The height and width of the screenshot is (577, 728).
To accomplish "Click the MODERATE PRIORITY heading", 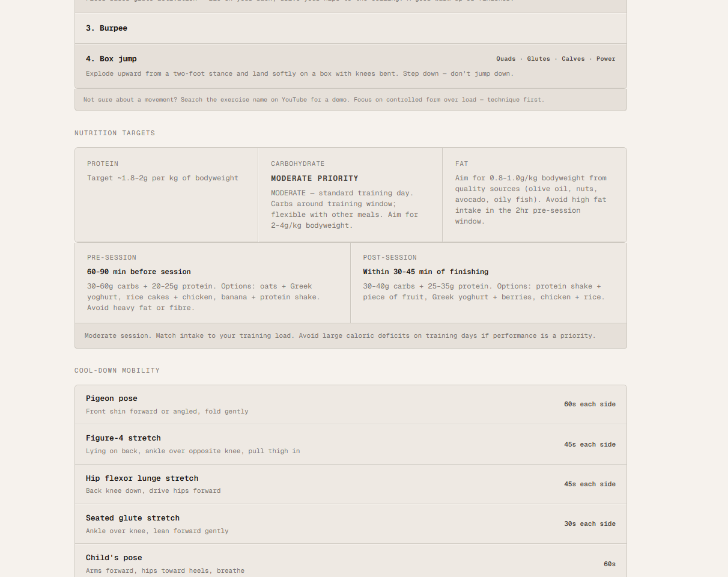I will tap(315, 179).
